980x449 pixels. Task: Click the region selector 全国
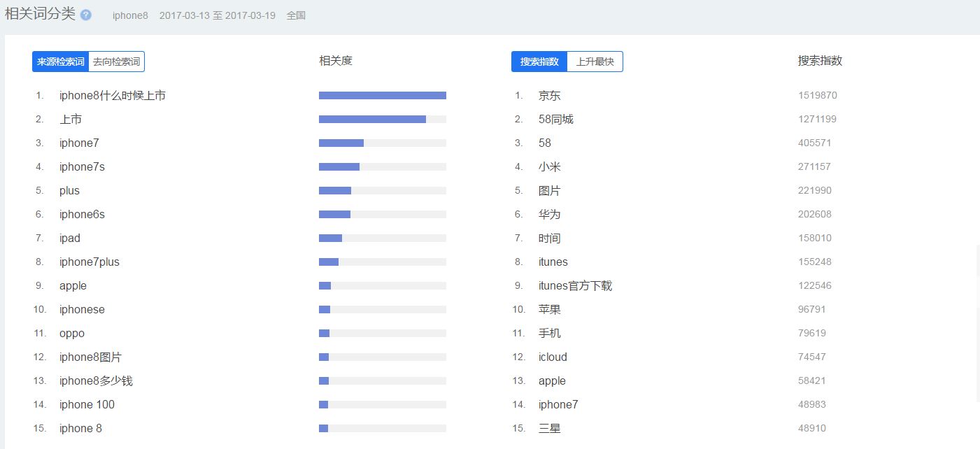click(x=295, y=14)
